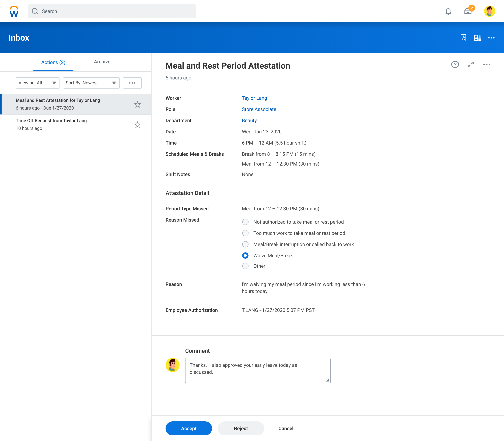Open help for the attestation task

click(x=455, y=64)
